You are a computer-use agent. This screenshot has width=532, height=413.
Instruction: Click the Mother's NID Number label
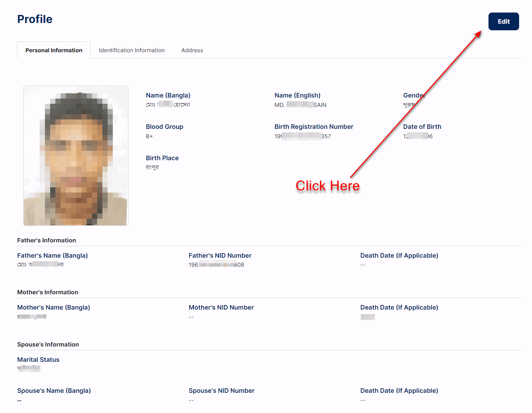(x=221, y=307)
